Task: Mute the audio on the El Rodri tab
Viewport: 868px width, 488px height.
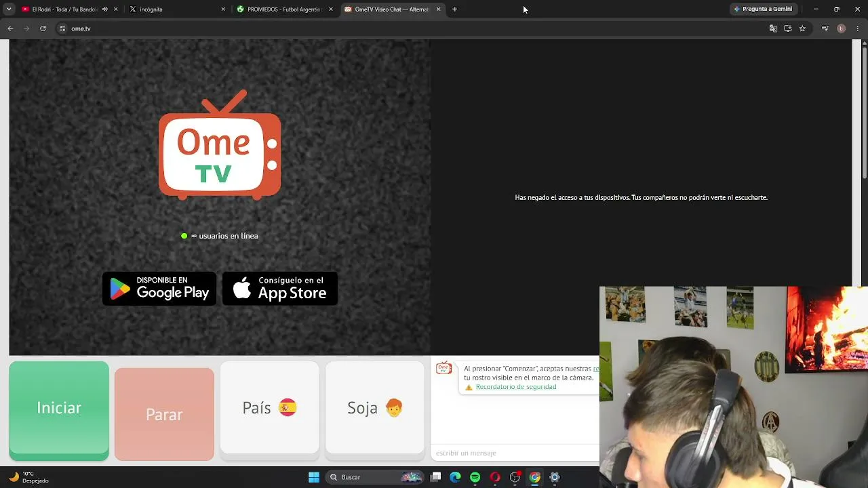Action: [x=104, y=9]
